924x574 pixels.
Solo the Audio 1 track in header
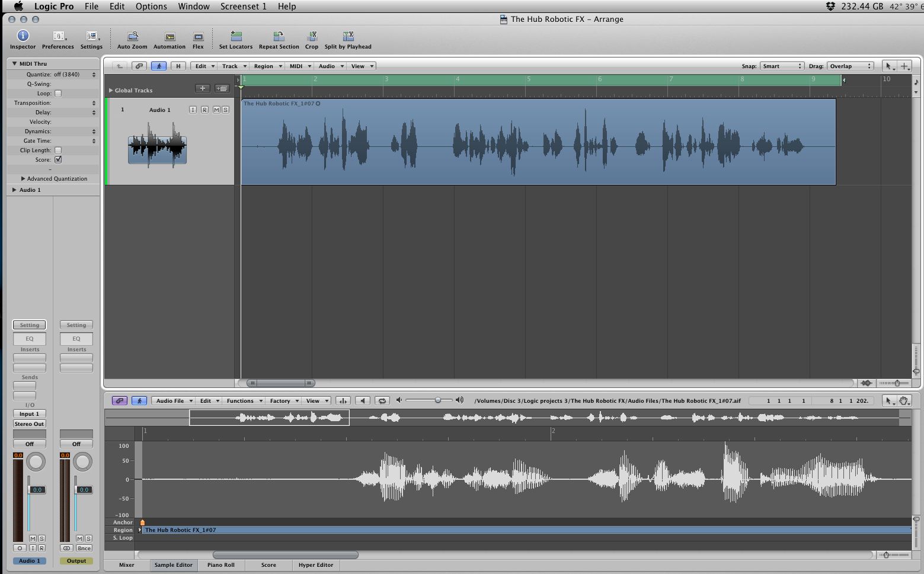click(x=225, y=110)
